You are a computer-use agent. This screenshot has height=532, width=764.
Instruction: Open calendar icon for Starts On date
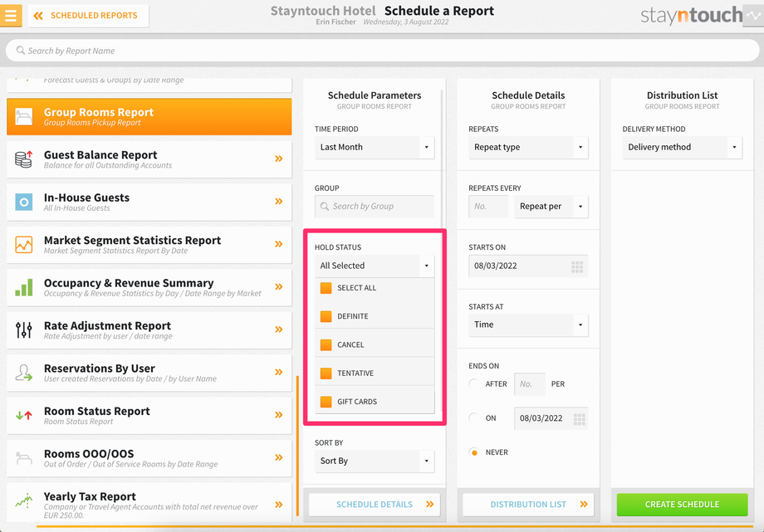[x=577, y=266]
